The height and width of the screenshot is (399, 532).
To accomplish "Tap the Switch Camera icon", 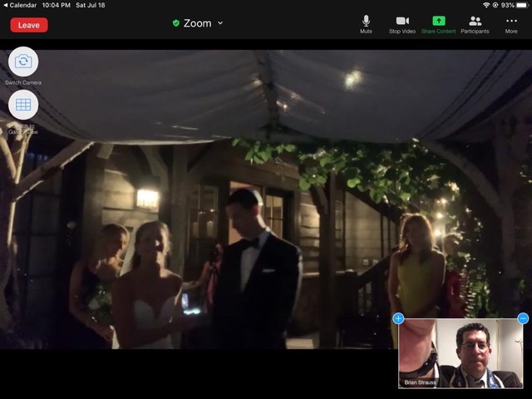I will 23,62.
